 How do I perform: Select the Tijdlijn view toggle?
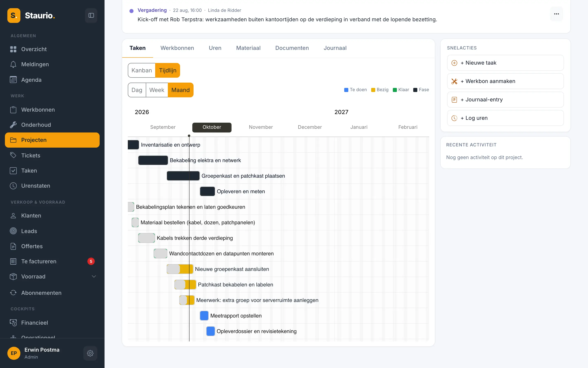168,70
